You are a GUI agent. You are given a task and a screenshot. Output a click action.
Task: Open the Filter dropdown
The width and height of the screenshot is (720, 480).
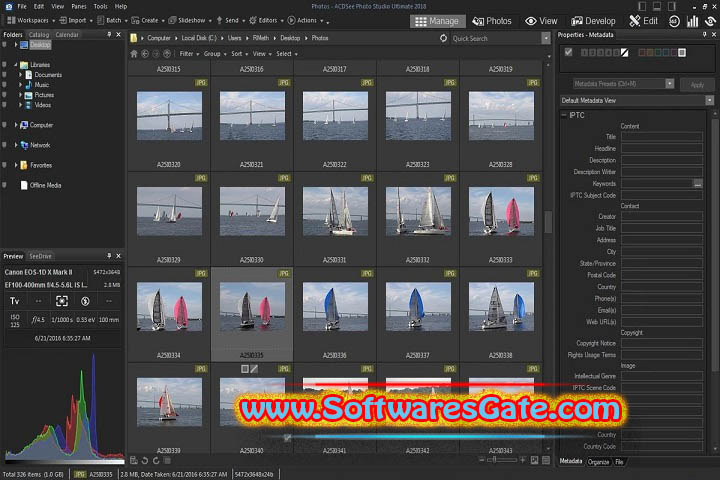click(189, 54)
